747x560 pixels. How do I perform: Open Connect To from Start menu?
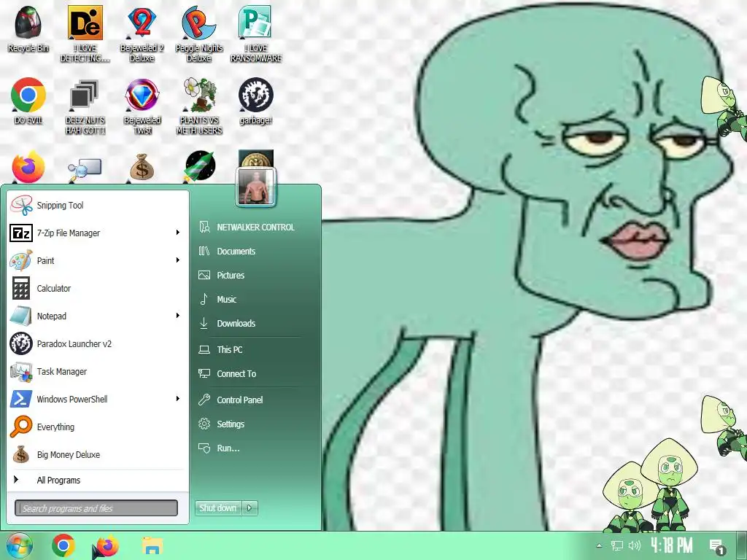pyautogui.click(x=255, y=374)
